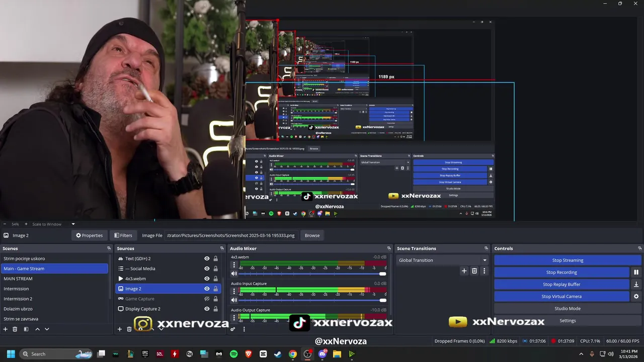Hide the 4x3.webm source
This screenshot has height=362, width=644.
(207, 279)
